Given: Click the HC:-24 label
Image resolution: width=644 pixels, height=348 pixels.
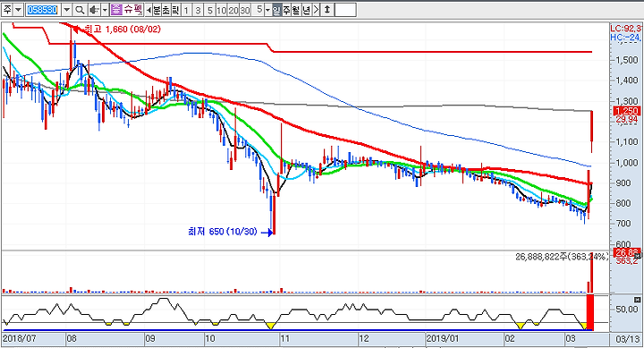Looking at the screenshot, I should pyautogui.click(x=625, y=38).
